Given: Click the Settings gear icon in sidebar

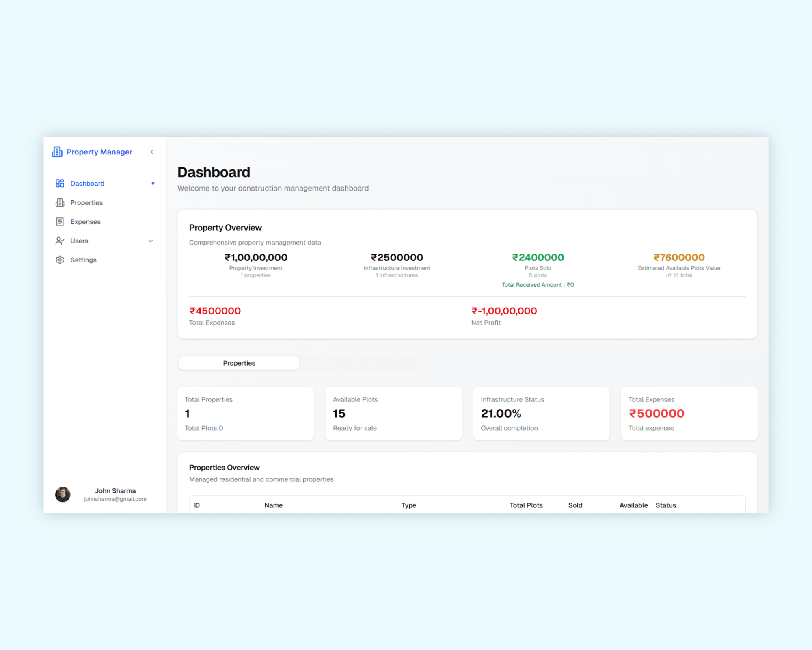Looking at the screenshot, I should (x=60, y=260).
